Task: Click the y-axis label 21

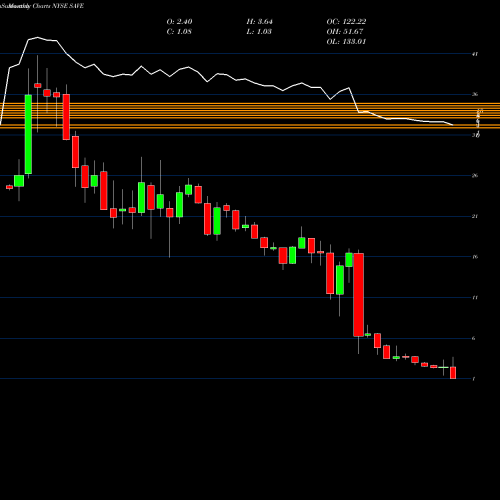Action: pyautogui.click(x=475, y=216)
